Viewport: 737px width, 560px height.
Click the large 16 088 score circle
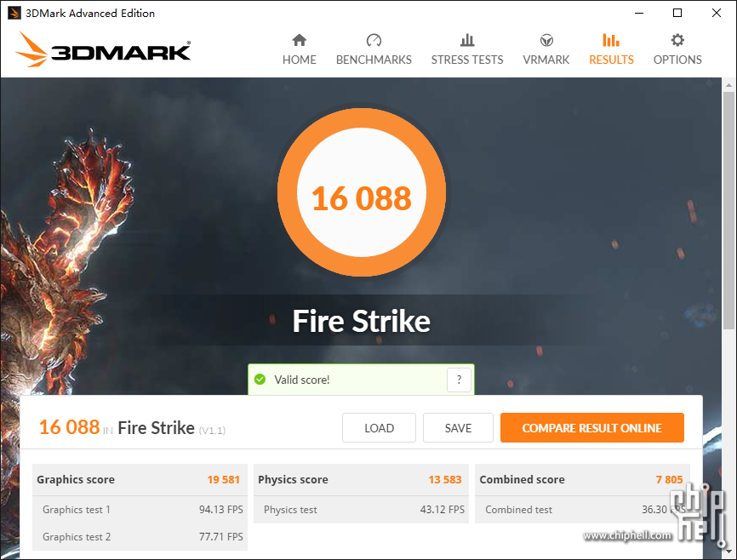coord(362,192)
